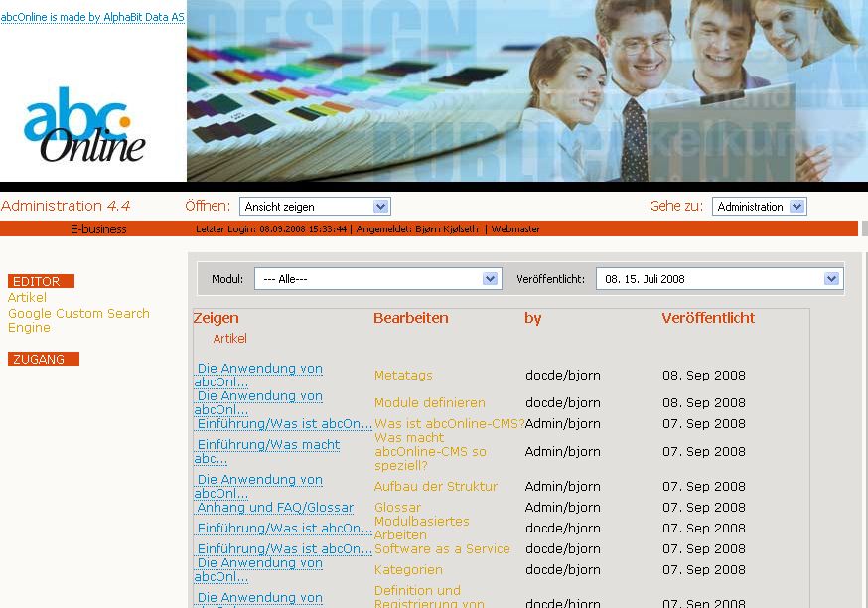Expand the Veröffentlicht date dropdown
Viewport: 868px width, 608px height.
pyautogui.click(x=720, y=279)
